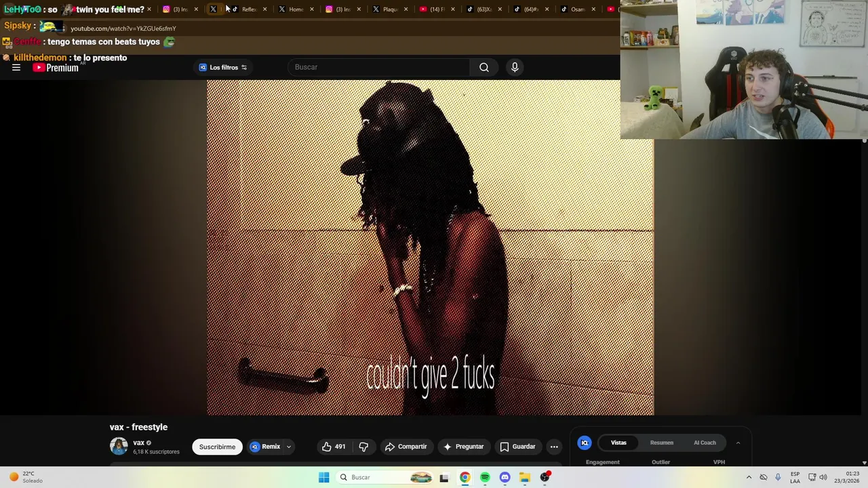This screenshot has width=868, height=488.
Task: Open Preguntar AI ask button
Action: pos(463,447)
